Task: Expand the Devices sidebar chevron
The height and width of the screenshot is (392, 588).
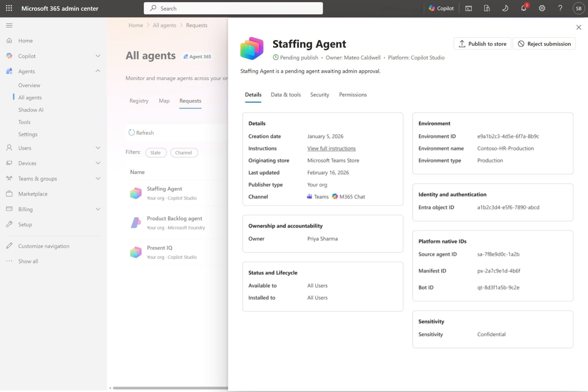Action: click(x=98, y=163)
